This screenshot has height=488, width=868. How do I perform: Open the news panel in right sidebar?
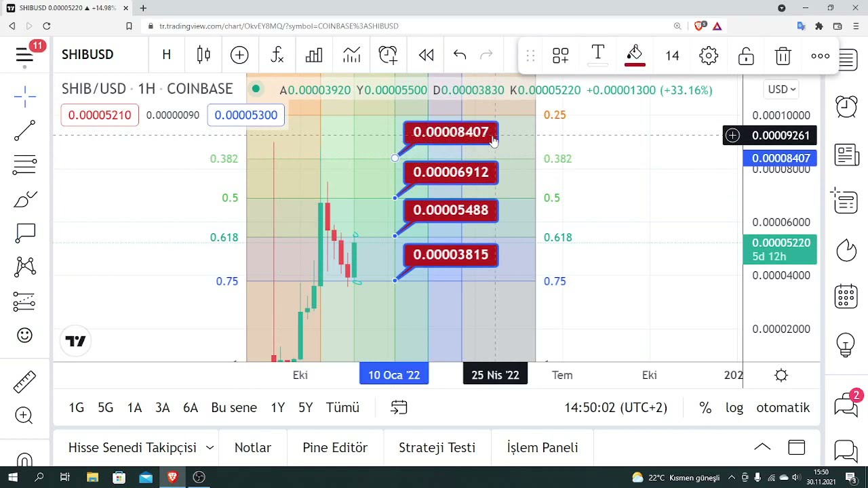click(846, 155)
